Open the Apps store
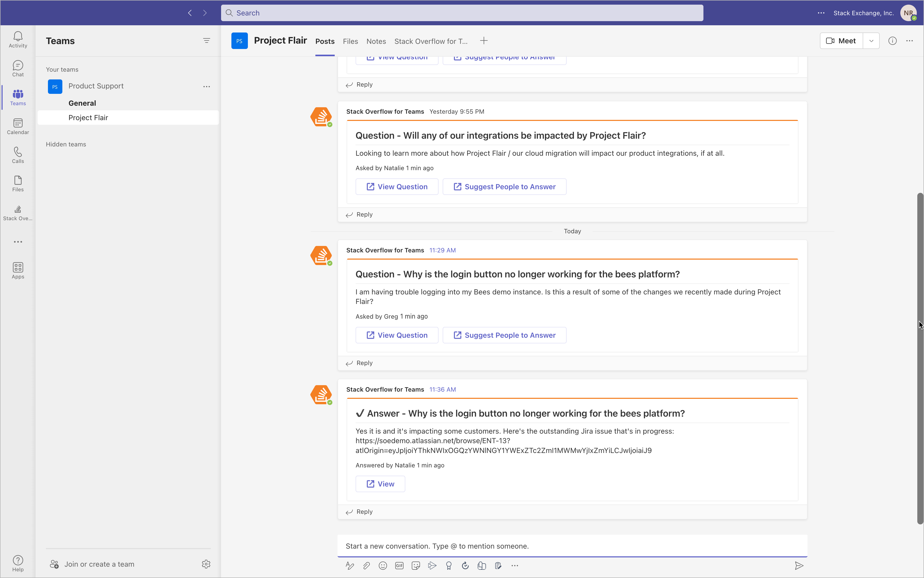 (18, 271)
